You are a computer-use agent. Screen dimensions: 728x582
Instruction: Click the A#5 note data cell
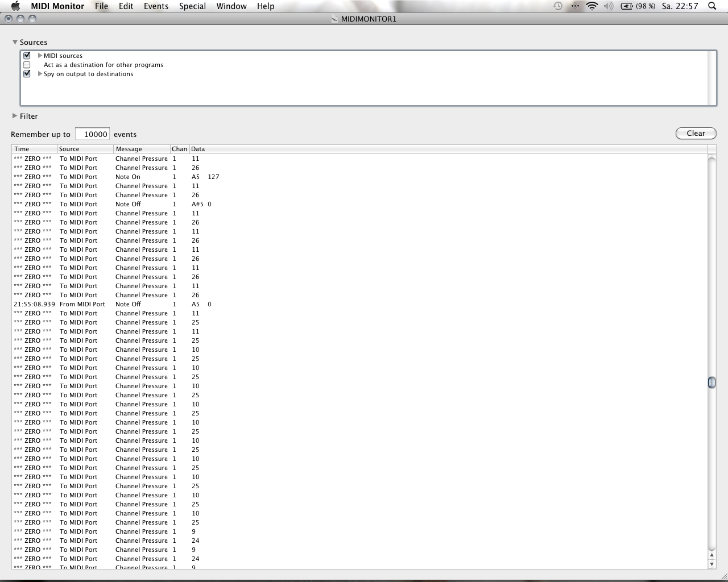click(x=197, y=204)
